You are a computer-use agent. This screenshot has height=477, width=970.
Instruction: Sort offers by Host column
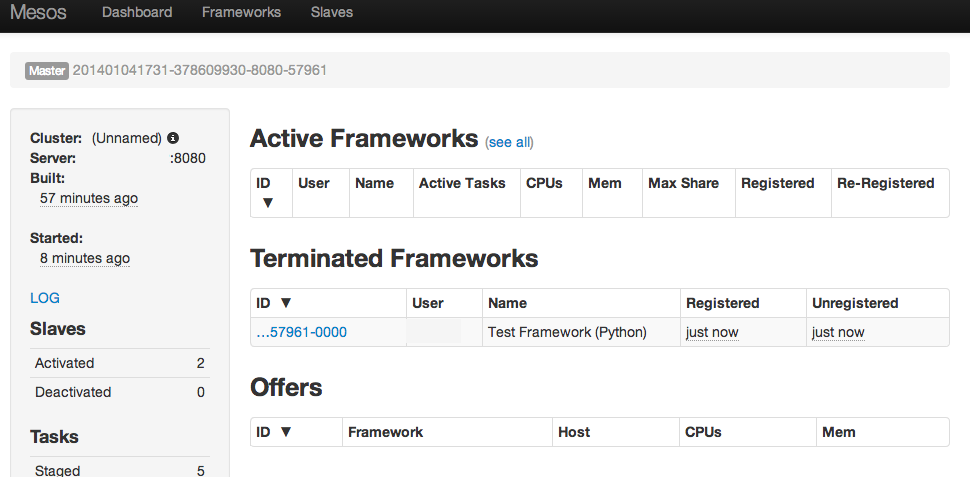(x=574, y=432)
